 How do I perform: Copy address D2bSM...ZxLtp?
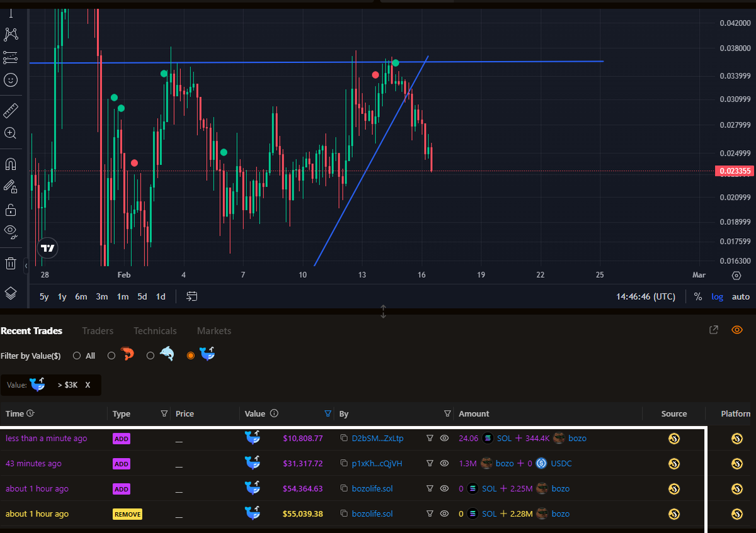pyautogui.click(x=344, y=438)
